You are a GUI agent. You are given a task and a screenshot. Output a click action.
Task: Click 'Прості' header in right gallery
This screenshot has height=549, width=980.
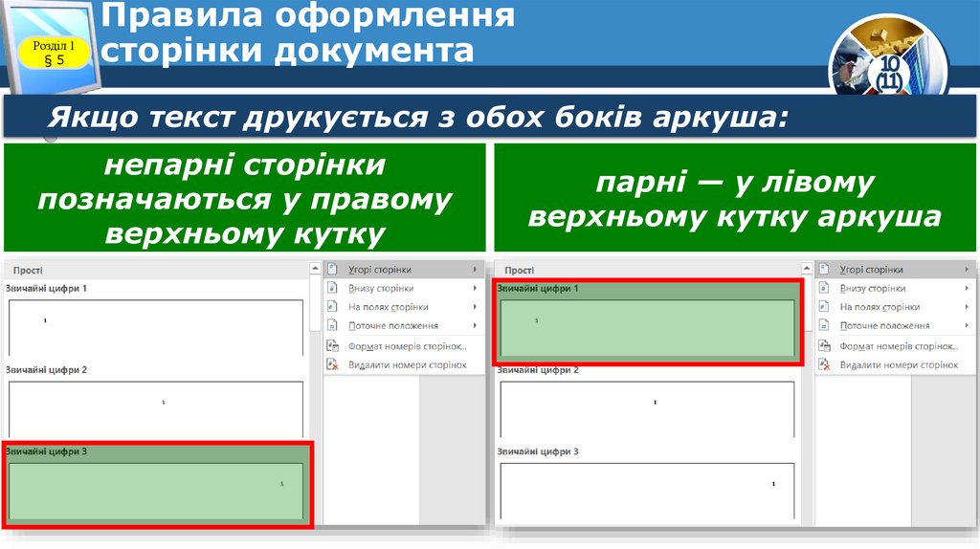tap(520, 270)
